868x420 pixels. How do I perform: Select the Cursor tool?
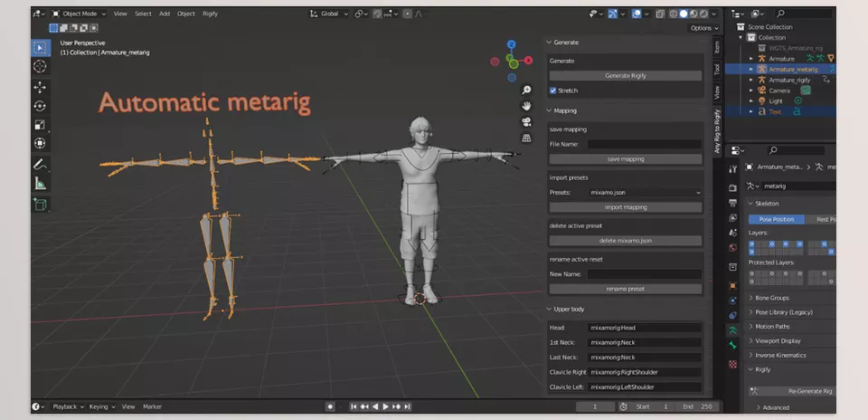(41, 66)
